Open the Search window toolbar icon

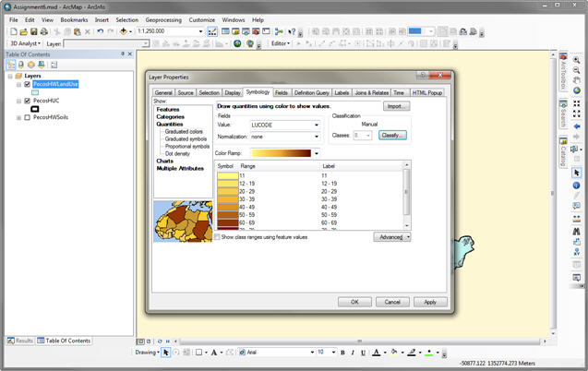pyautogui.click(x=246, y=31)
